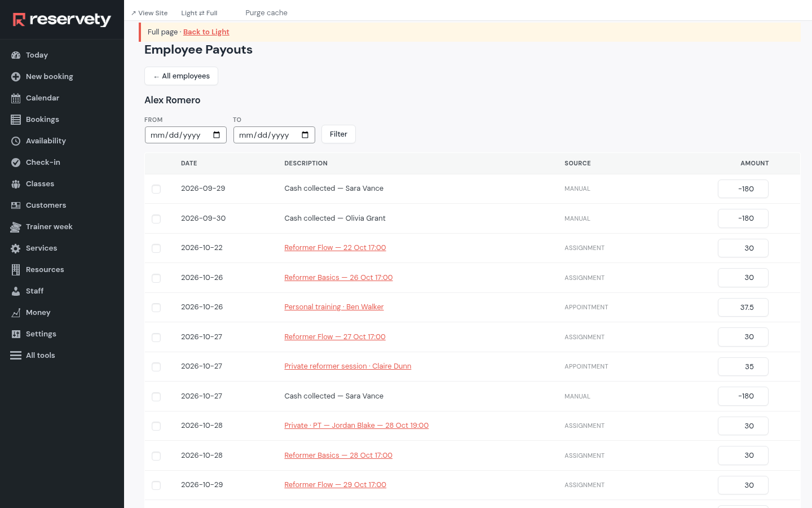Image resolution: width=812 pixels, height=508 pixels.
Task: Click the New booking plus icon
Action: (x=16, y=77)
